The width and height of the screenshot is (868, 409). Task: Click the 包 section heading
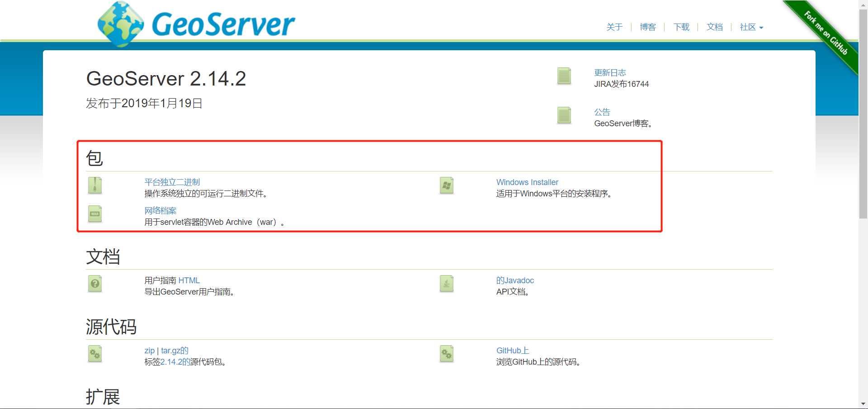point(94,158)
